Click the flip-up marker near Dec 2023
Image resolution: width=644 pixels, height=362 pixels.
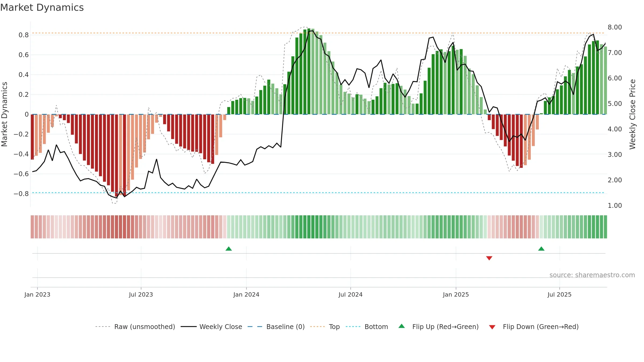(229, 249)
